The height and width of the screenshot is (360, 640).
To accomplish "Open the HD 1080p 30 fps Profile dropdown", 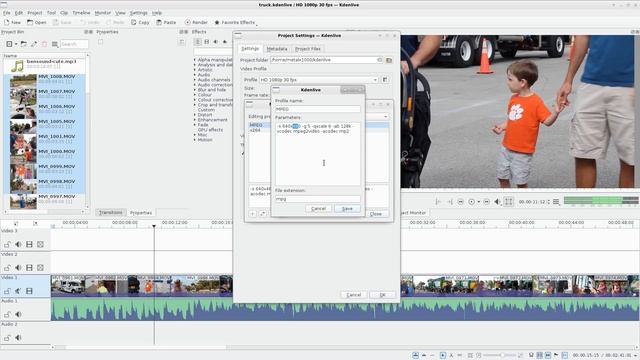I will pyautogui.click(x=318, y=80).
